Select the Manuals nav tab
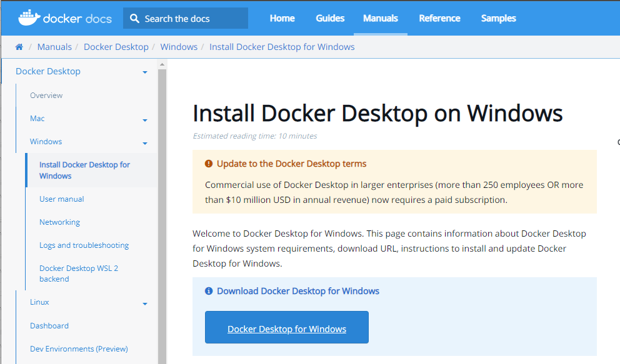 click(x=381, y=18)
